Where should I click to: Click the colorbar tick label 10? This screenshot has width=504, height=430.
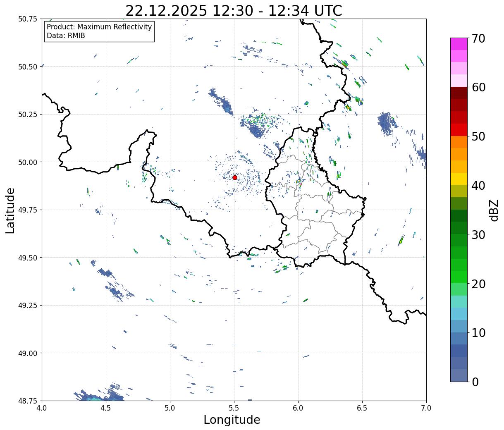pos(478,332)
